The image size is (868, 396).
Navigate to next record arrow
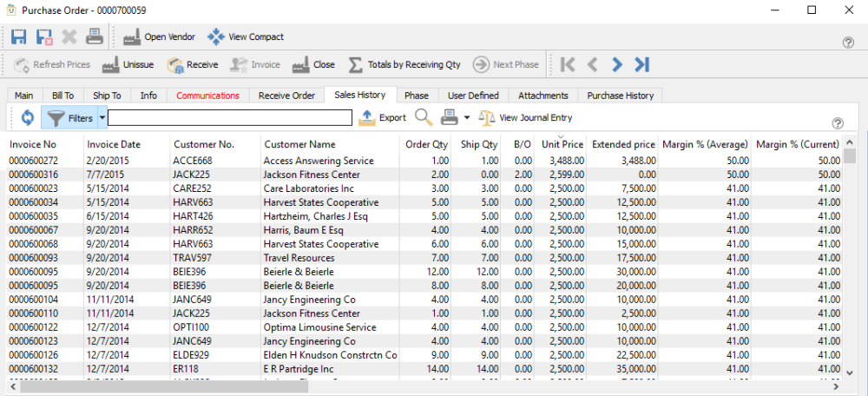coord(617,64)
